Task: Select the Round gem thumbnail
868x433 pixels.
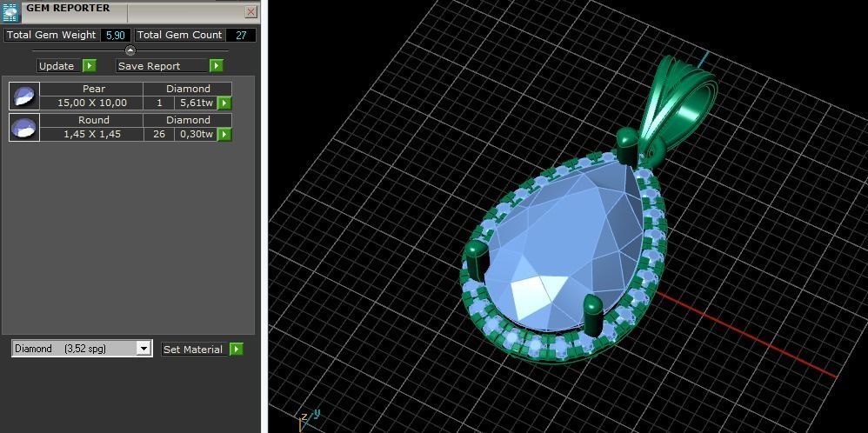Action: click(24, 127)
